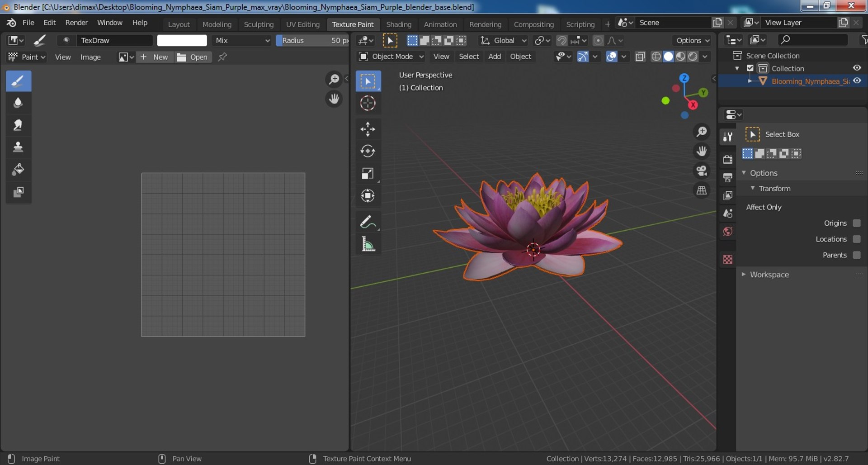Viewport: 868px width, 465px height.
Task: Enable the Parents checkbox
Action: coord(856,255)
